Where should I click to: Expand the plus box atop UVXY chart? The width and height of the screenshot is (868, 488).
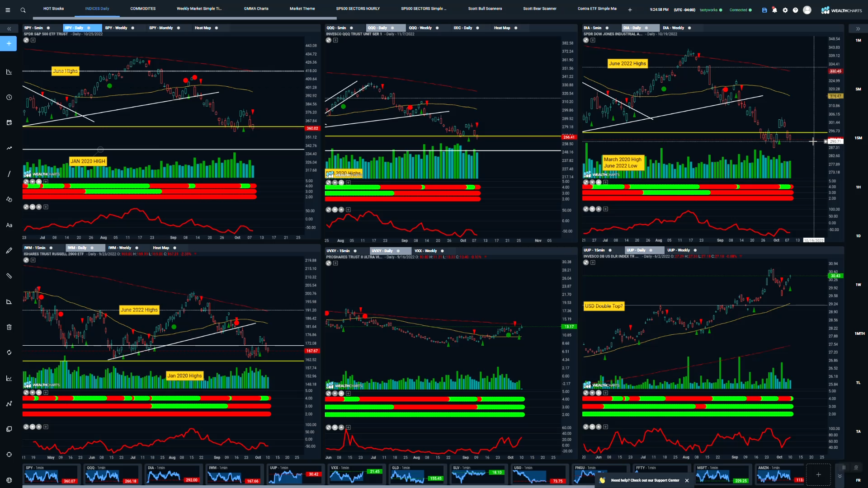click(335, 263)
